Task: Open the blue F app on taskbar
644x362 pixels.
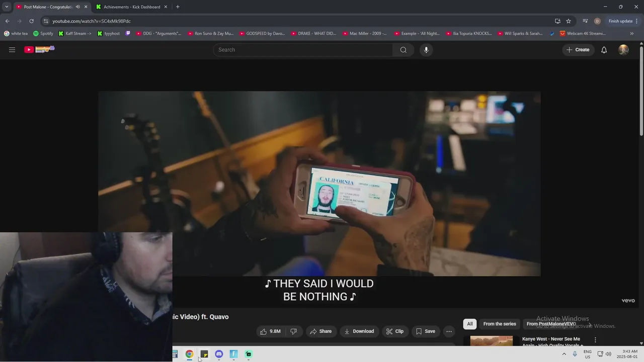Action: 233,354
